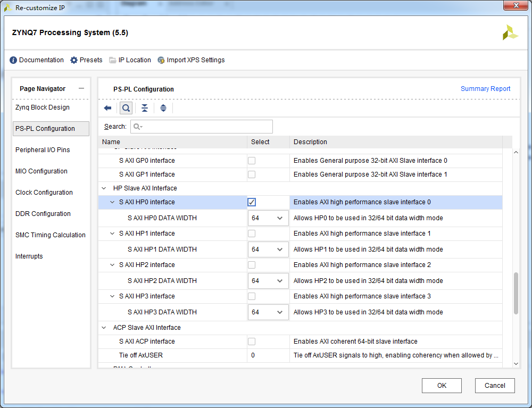Click the Import XPS Settings label

point(196,60)
